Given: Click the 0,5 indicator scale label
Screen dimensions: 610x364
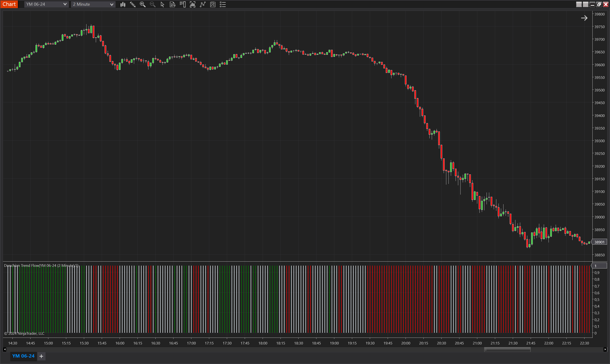Looking at the screenshot, I should coord(597,299).
